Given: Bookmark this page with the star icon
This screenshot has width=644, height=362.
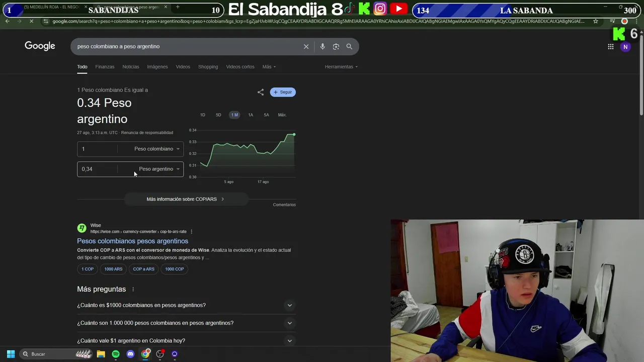Looking at the screenshot, I should click(596, 21).
